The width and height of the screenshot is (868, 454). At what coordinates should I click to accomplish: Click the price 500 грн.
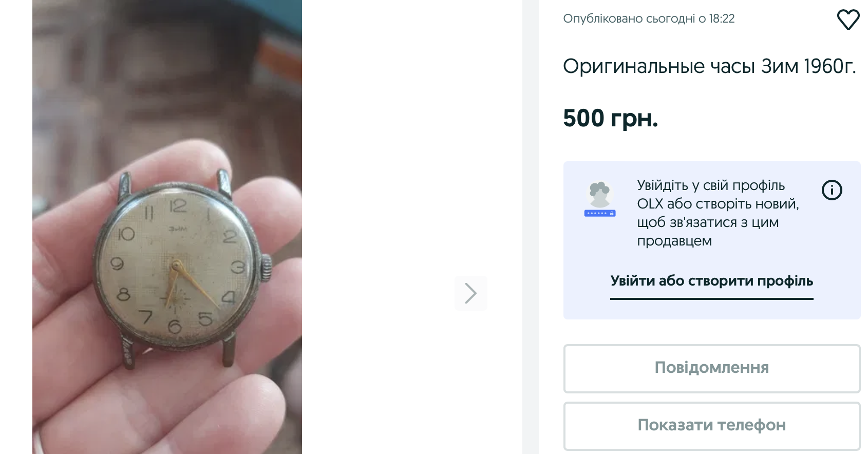point(610,118)
